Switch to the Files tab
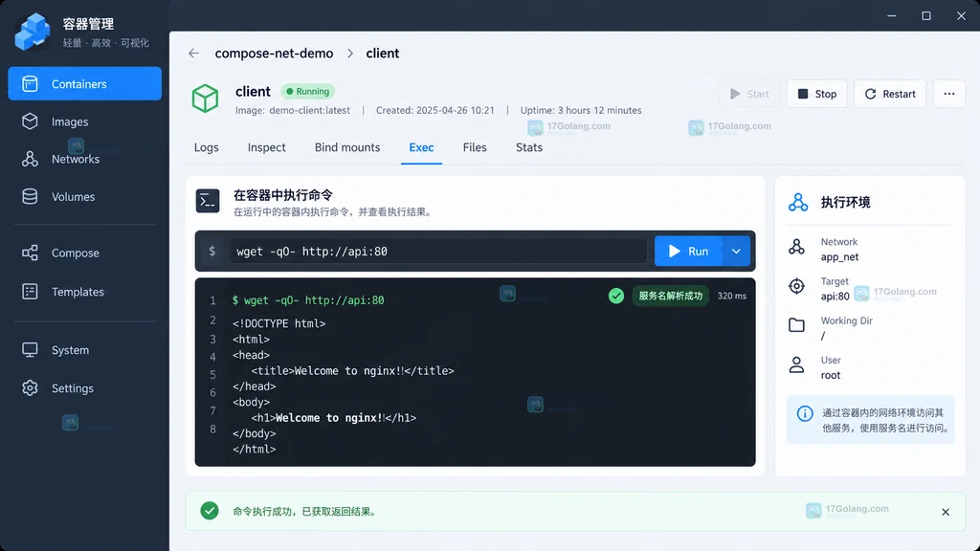Screen dimensions: 980x551 pyautogui.click(x=475, y=147)
